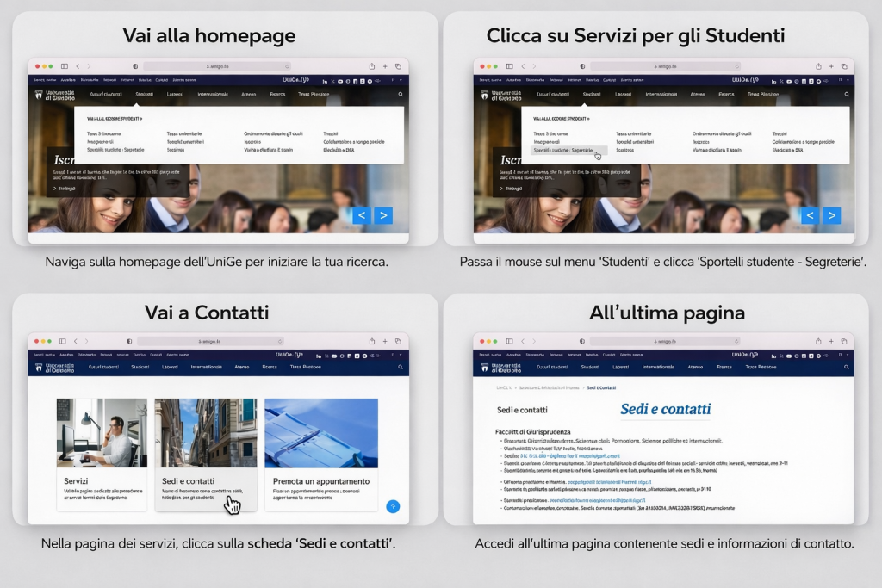This screenshot has width=882, height=588.
Task: Click 'Tasse universitarie' in Vai alla homepage dropdown
Action: 184,133
